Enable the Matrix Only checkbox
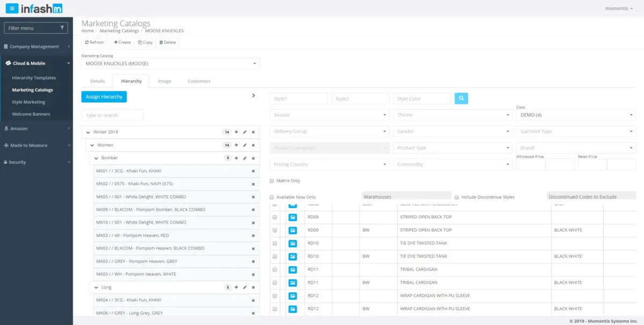Image resolution: width=644 pixels, height=325 pixels. coord(272,181)
